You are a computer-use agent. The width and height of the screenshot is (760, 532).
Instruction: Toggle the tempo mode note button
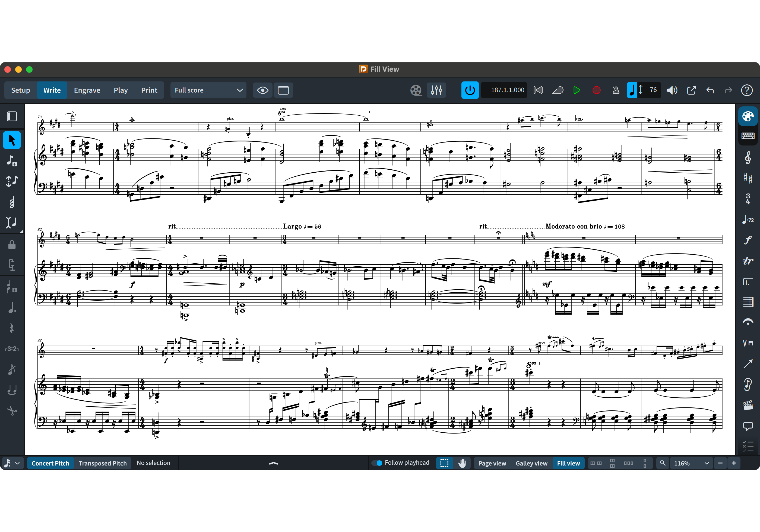tap(632, 90)
